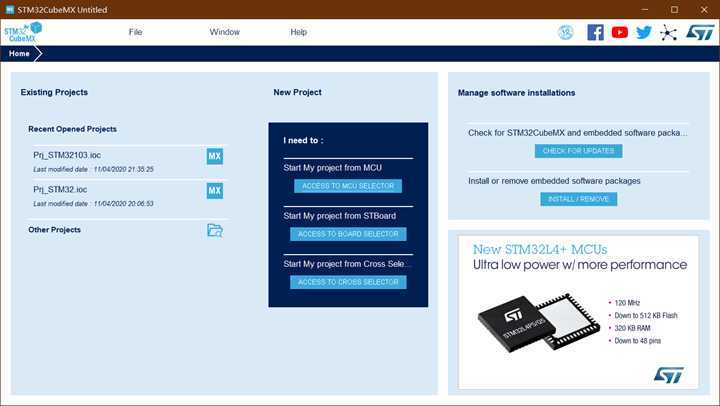Minimize the STM32CubeMX window

[645, 10]
